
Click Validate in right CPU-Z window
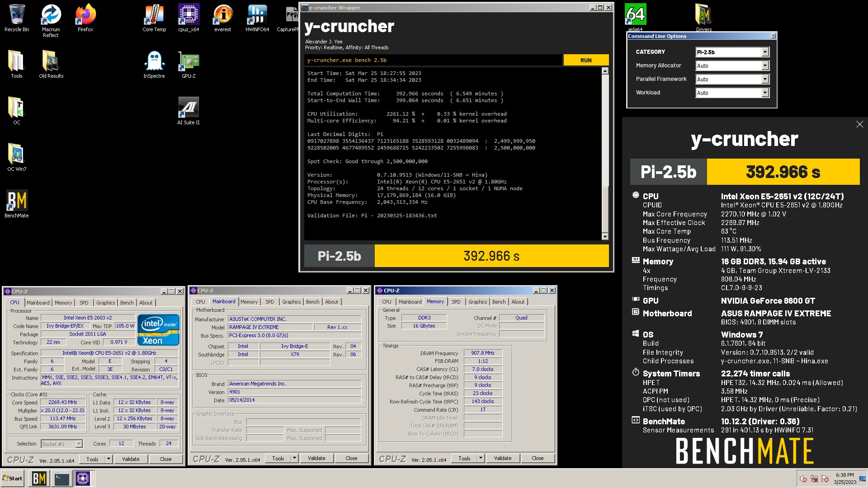point(503,458)
